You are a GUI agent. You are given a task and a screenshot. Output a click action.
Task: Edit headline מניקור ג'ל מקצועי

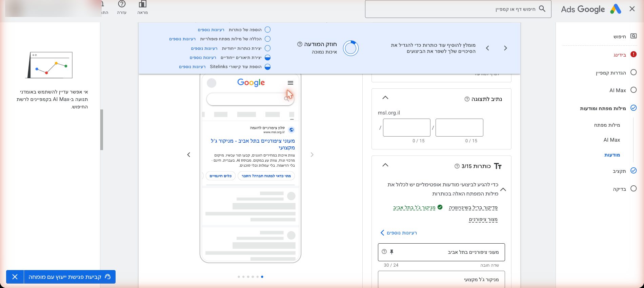click(x=441, y=279)
